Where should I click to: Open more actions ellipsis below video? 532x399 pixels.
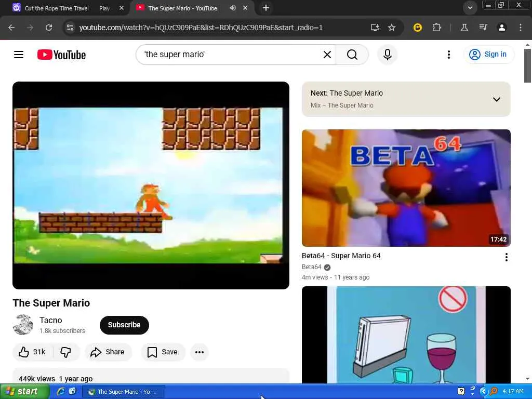[199, 352]
